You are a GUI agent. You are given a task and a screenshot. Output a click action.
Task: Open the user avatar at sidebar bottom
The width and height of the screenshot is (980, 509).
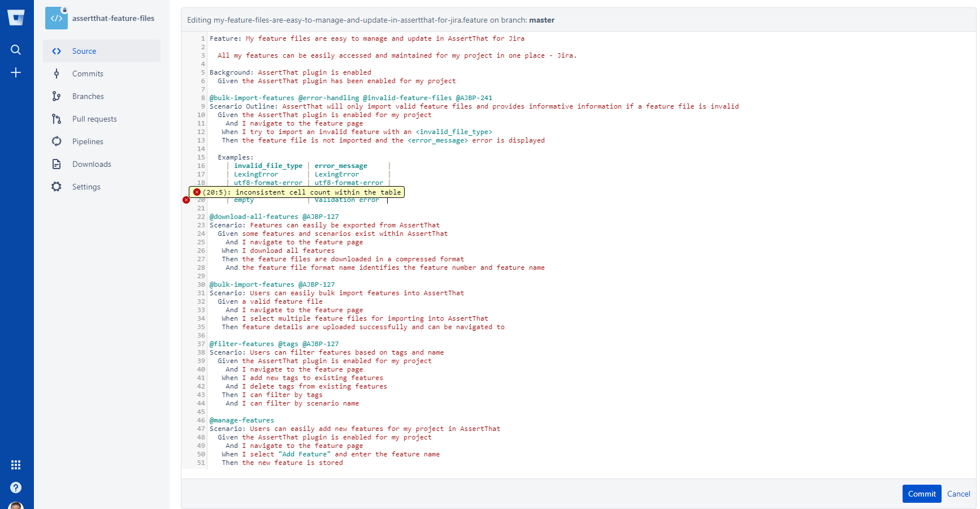pos(16,506)
